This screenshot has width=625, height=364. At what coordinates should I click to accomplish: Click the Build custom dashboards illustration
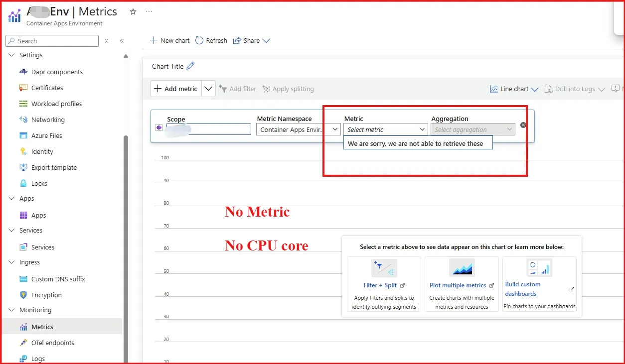[539, 268]
